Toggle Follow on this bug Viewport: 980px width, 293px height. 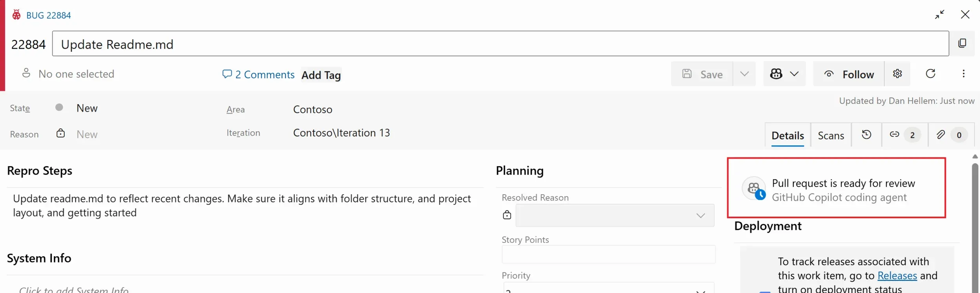[x=849, y=74]
